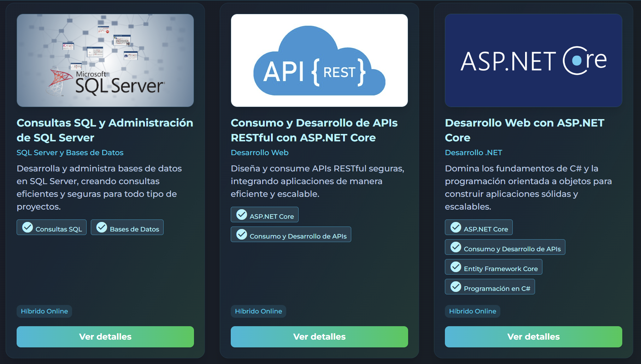
Task: Click Consumo y Desarrollo de APIs label in Desarrollo Web card
Action: pos(512,249)
